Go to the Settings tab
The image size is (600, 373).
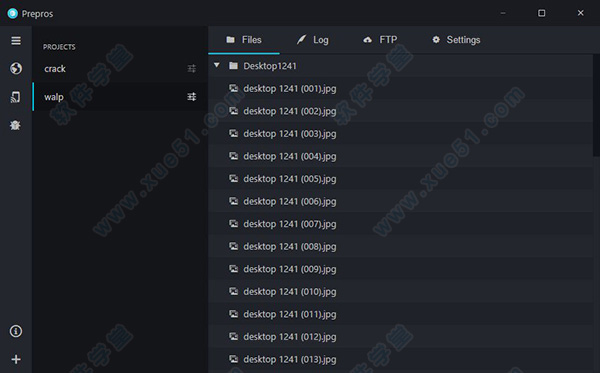pyautogui.click(x=456, y=40)
